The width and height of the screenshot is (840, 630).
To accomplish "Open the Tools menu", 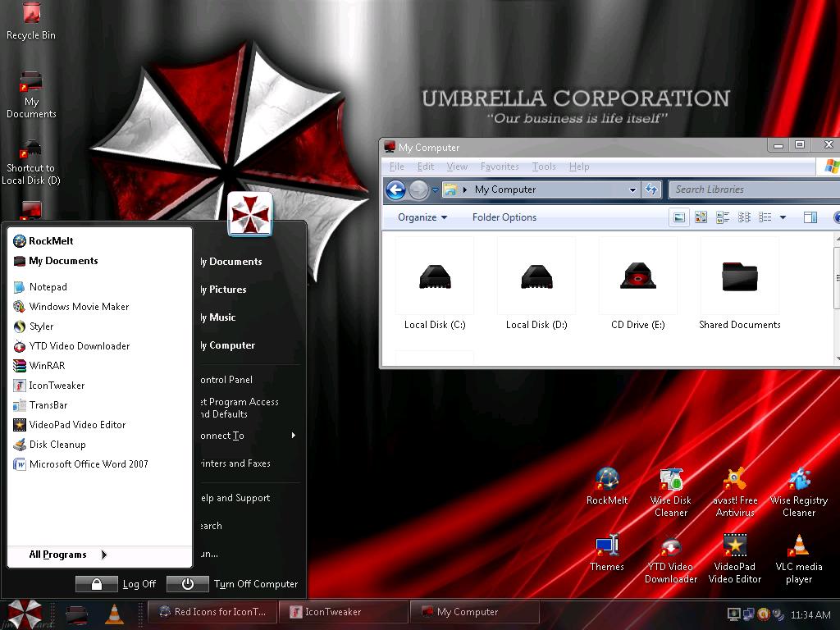I will tap(544, 167).
